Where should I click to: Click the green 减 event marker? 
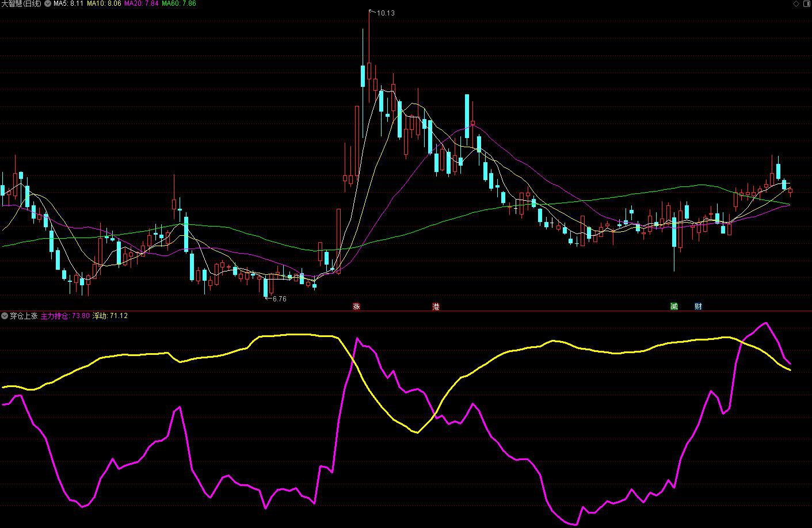point(674,307)
